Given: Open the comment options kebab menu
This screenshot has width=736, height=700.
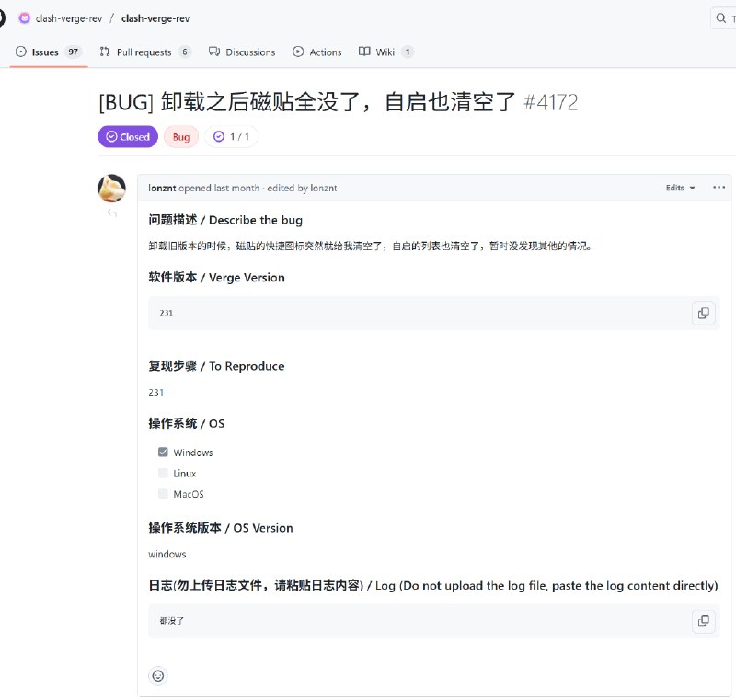Looking at the screenshot, I should click(x=719, y=188).
